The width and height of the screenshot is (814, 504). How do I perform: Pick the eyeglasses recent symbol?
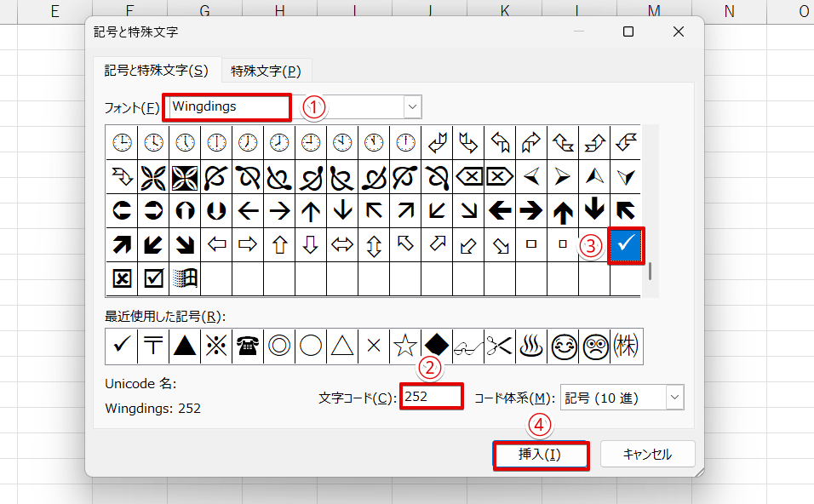coord(468,346)
